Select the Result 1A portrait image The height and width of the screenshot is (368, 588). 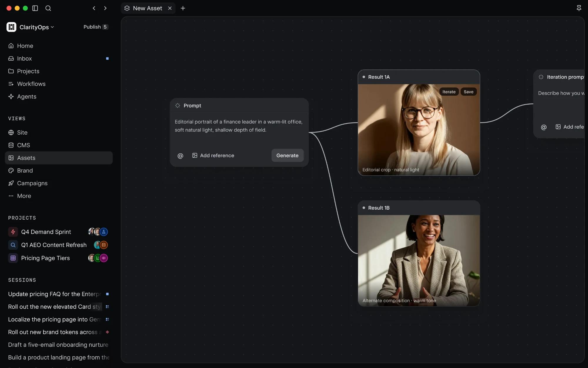click(x=419, y=130)
